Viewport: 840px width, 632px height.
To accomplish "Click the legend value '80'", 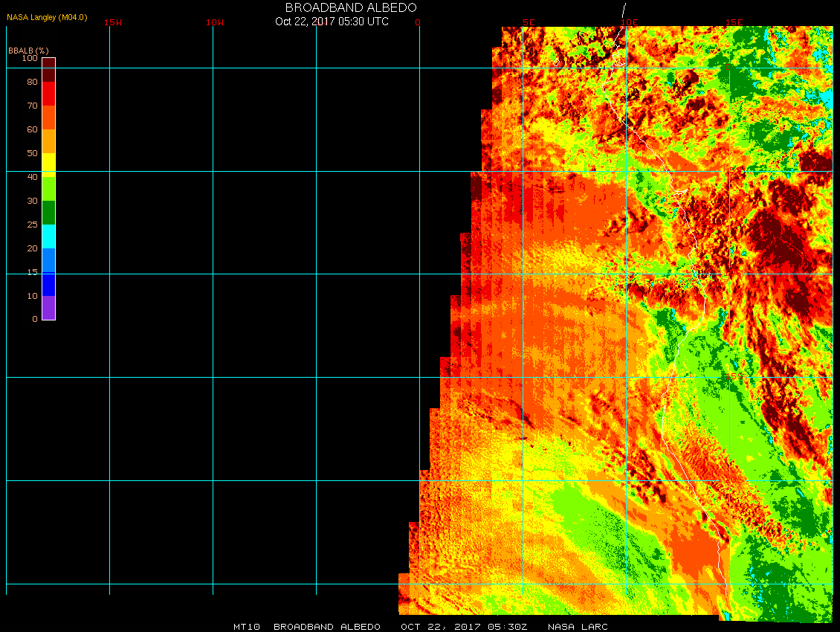I will tap(33, 82).
